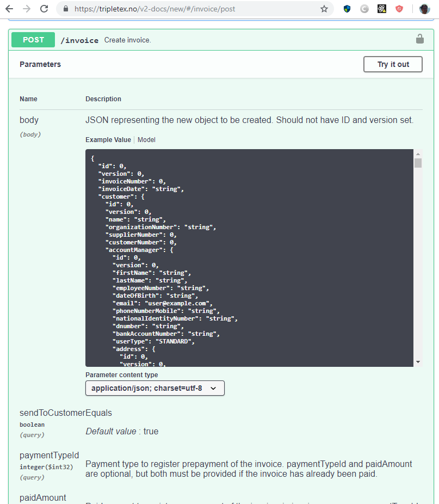This screenshot has width=439, height=504.
Task: Switch to the Model tab
Action: point(146,139)
